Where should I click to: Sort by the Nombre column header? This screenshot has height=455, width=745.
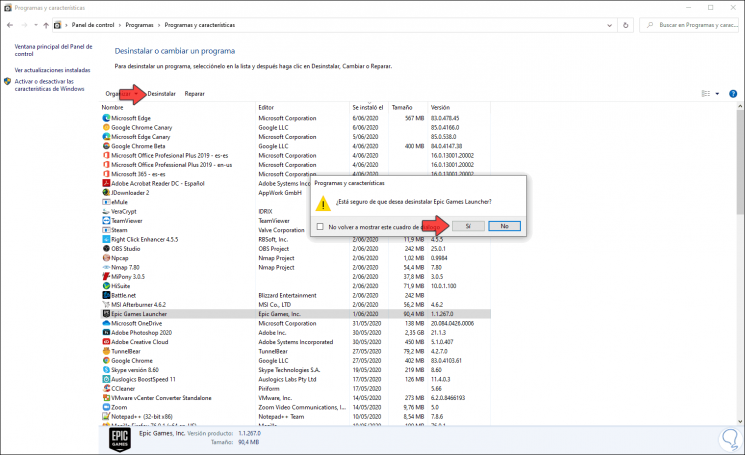click(x=112, y=107)
